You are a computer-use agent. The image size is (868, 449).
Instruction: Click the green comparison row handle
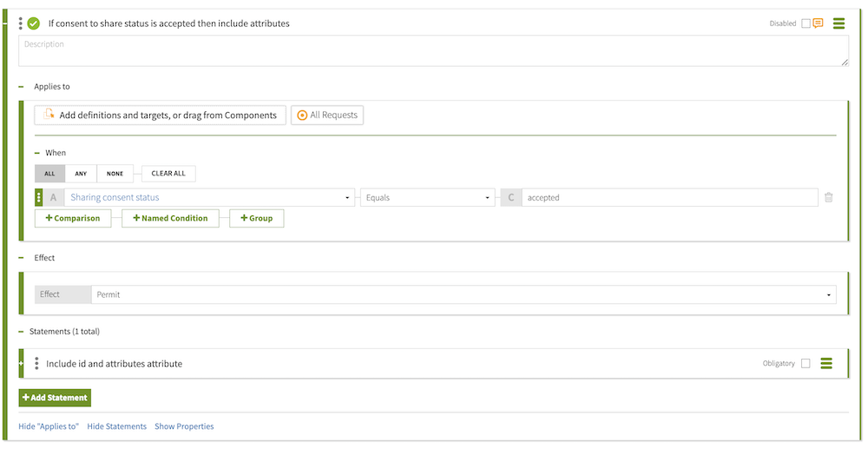[38, 198]
